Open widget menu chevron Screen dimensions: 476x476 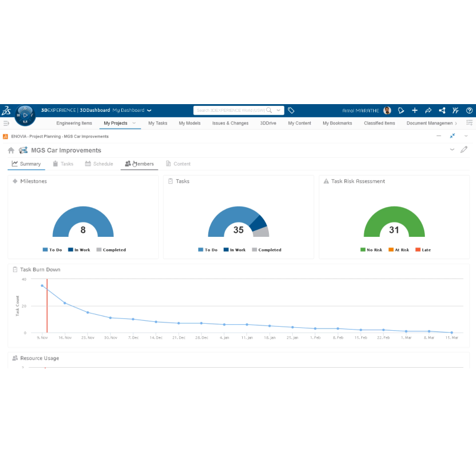(466, 136)
